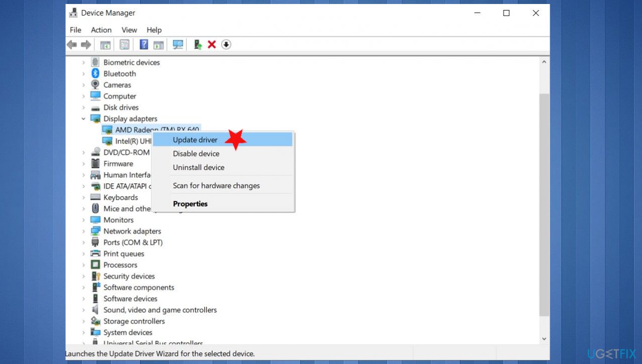Screen dimensions: 642x364
Task: Expand the Bluetooth category
Action: click(84, 73)
